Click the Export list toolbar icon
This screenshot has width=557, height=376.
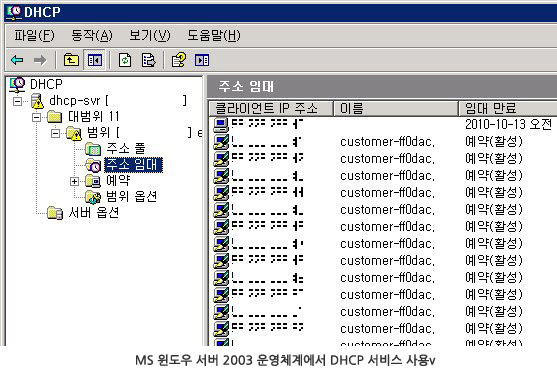(148, 60)
